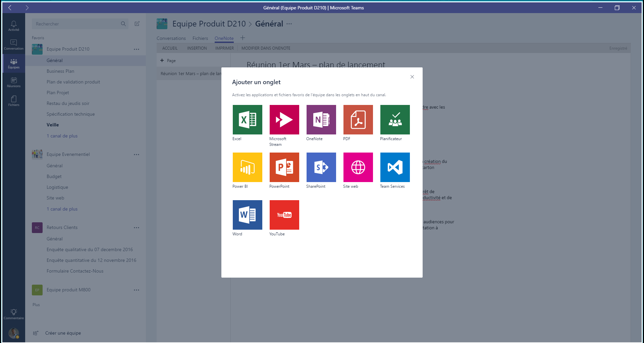The height and width of the screenshot is (343, 644).
Task: Open the Logistique channel
Action: point(57,187)
